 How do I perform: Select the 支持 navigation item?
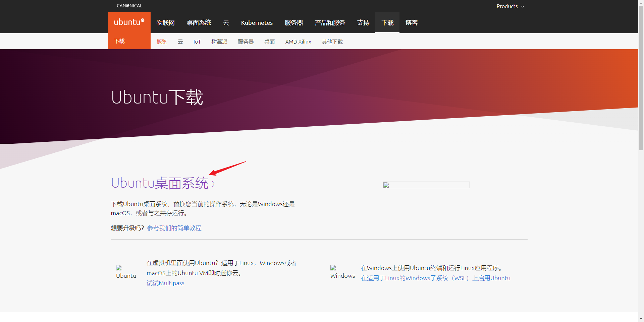point(363,22)
